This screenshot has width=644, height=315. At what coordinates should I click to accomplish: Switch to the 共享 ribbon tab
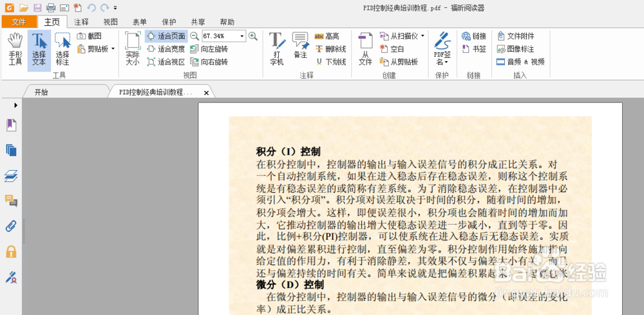198,22
